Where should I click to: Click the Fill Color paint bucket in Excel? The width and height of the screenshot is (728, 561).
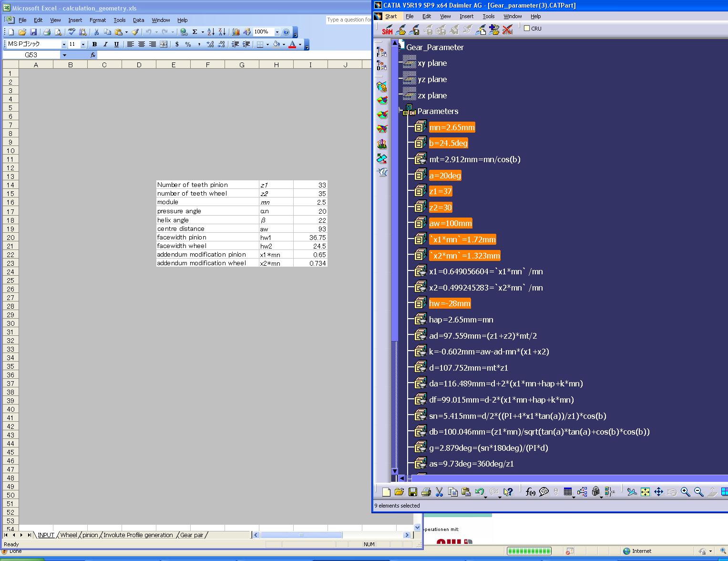[276, 44]
